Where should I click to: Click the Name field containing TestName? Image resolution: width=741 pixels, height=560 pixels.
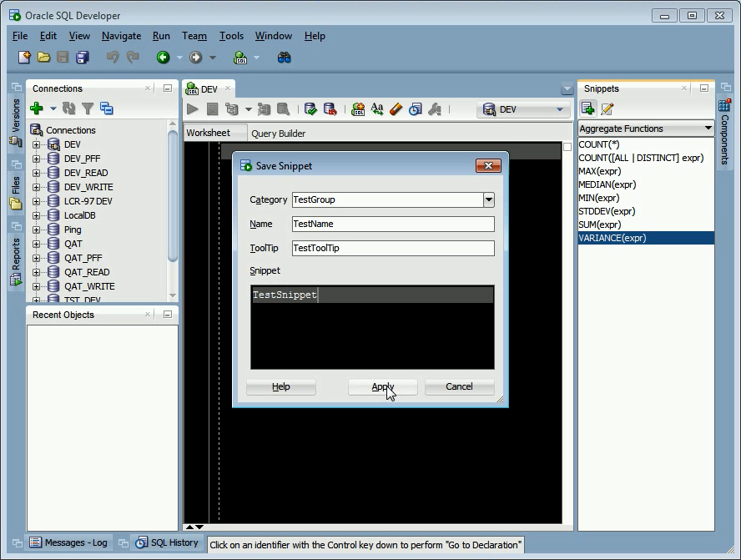pos(393,224)
